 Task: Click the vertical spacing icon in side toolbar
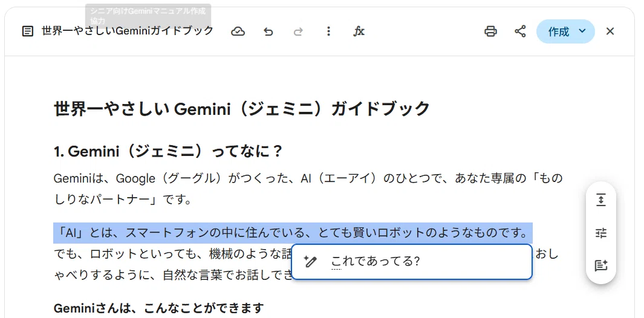(601, 200)
